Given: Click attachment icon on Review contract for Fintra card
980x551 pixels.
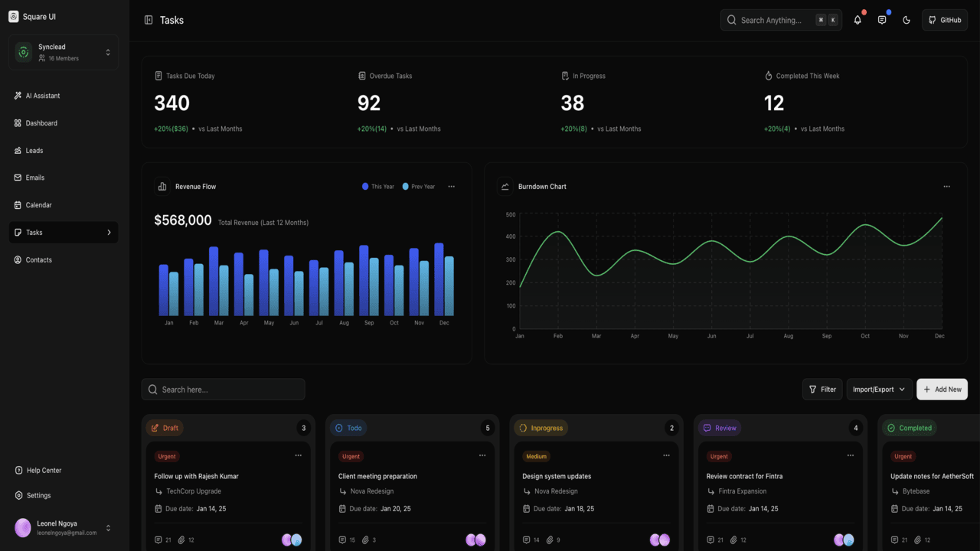Looking at the screenshot, I should (x=733, y=540).
